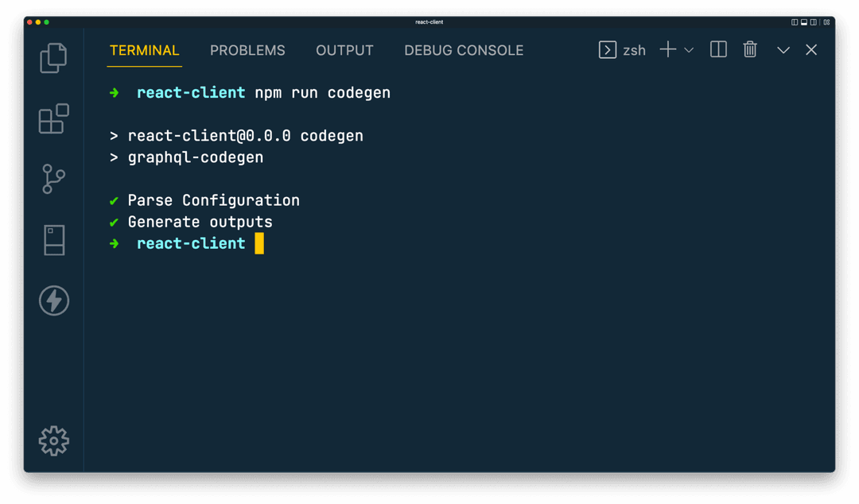Select the TERMINAL tab
The width and height of the screenshot is (859, 504).
coord(144,50)
